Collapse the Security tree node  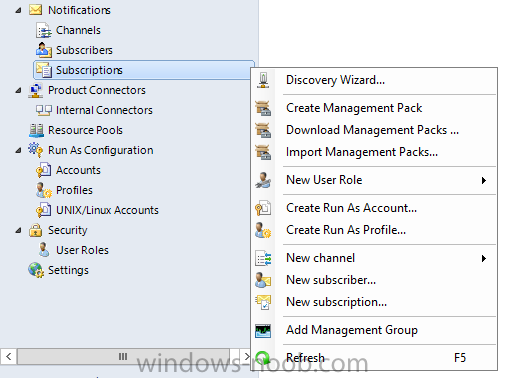coord(18,231)
